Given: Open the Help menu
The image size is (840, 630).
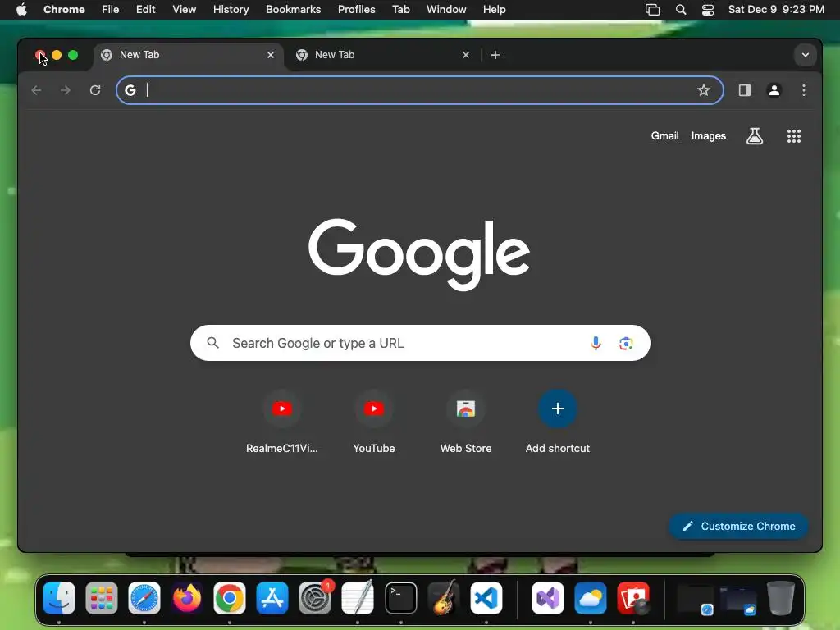Looking at the screenshot, I should [494, 10].
